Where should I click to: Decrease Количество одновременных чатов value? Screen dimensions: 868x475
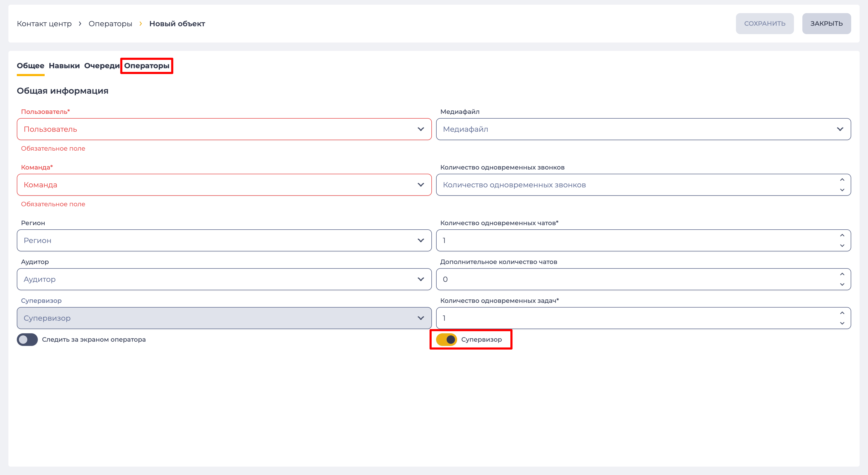pyautogui.click(x=842, y=245)
